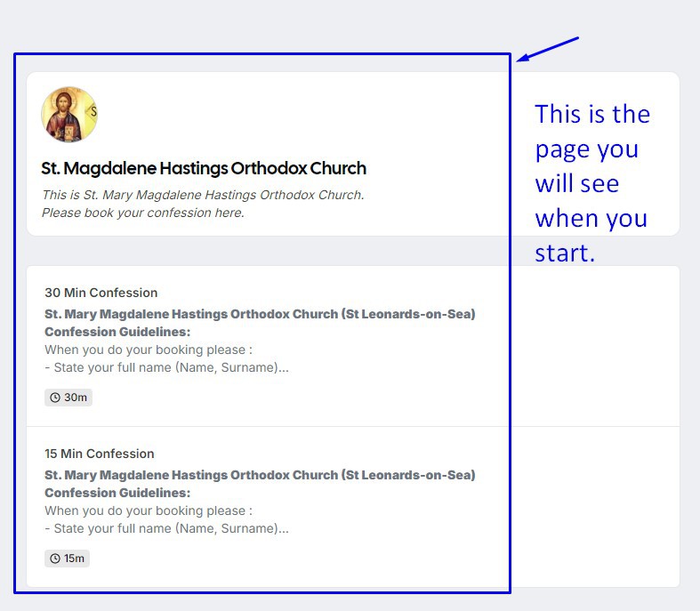Viewport: 700px width, 611px height.
Task: Click the blue arrow annotation
Action: pyautogui.click(x=548, y=50)
